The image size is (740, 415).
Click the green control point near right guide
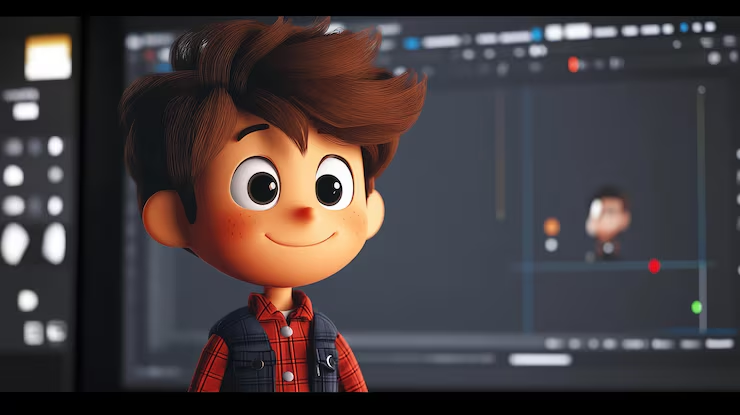[x=696, y=307]
